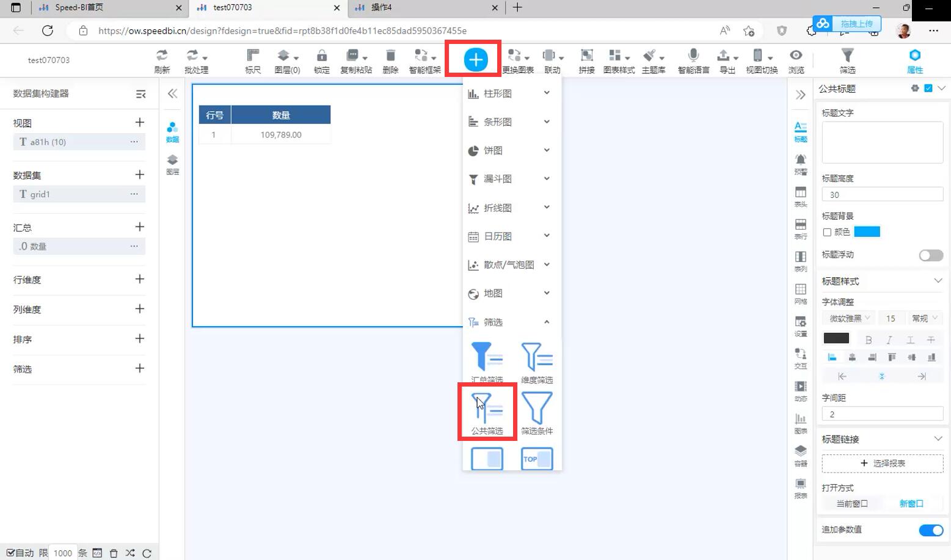Viewport: 951px width, 560px height.
Task: Click the 选择报表 button
Action: (x=882, y=464)
